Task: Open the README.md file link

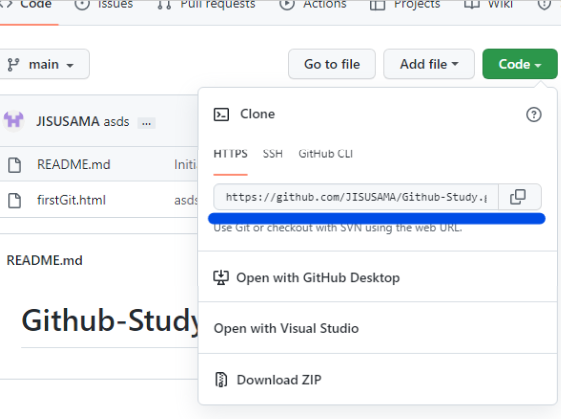Action: click(73, 165)
